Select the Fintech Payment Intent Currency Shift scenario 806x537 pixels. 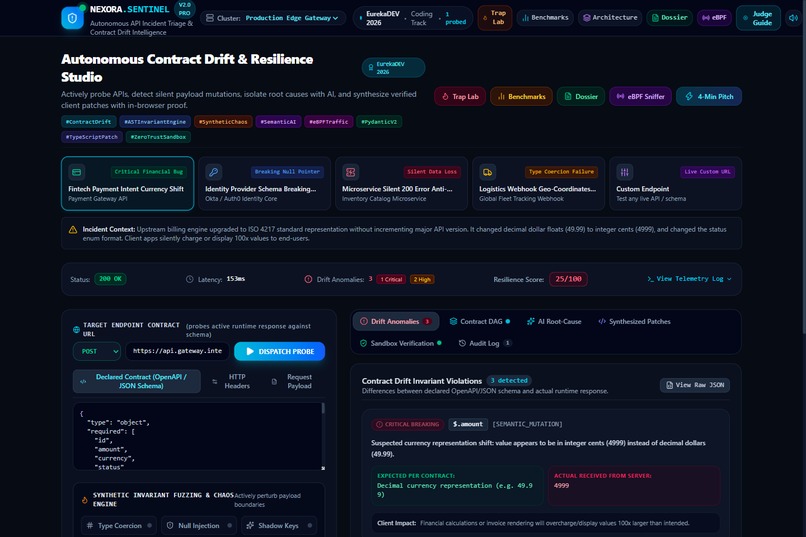click(x=127, y=183)
